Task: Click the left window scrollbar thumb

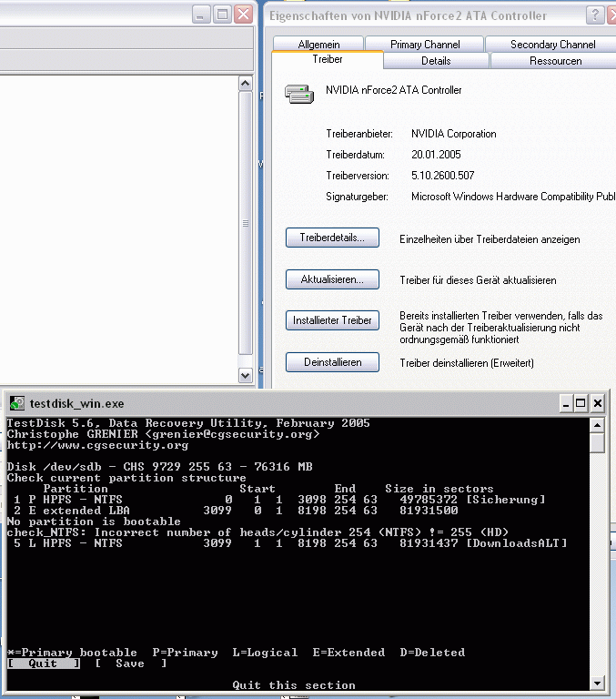Action: [245, 223]
